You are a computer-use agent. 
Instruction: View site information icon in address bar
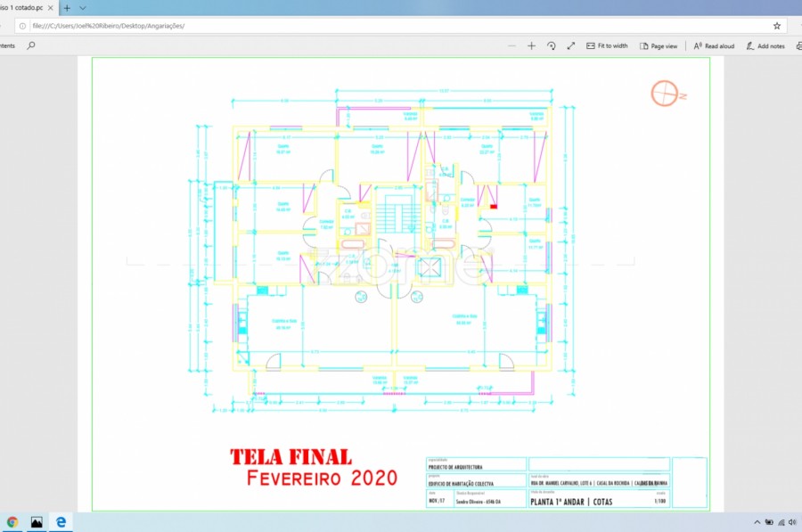[21, 26]
